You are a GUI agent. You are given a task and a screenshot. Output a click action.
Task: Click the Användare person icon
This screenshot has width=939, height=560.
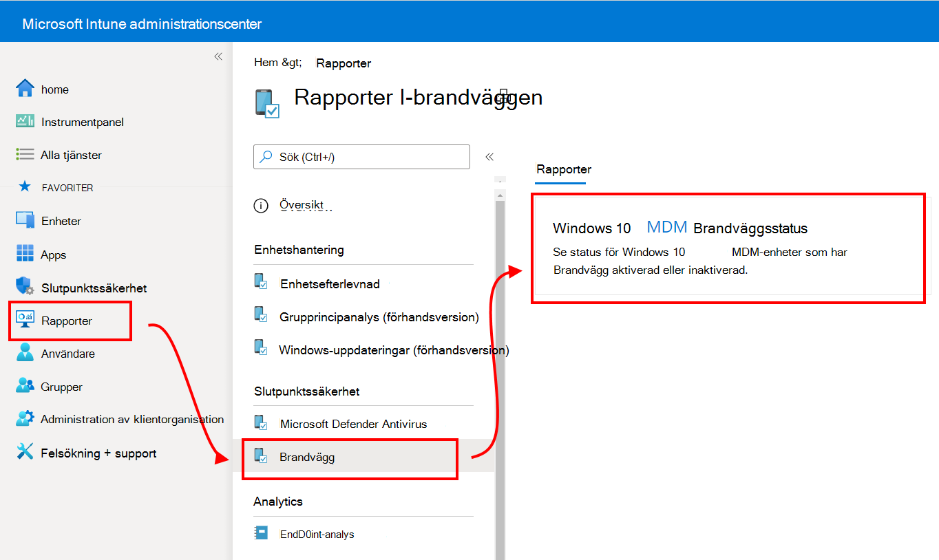(x=25, y=352)
